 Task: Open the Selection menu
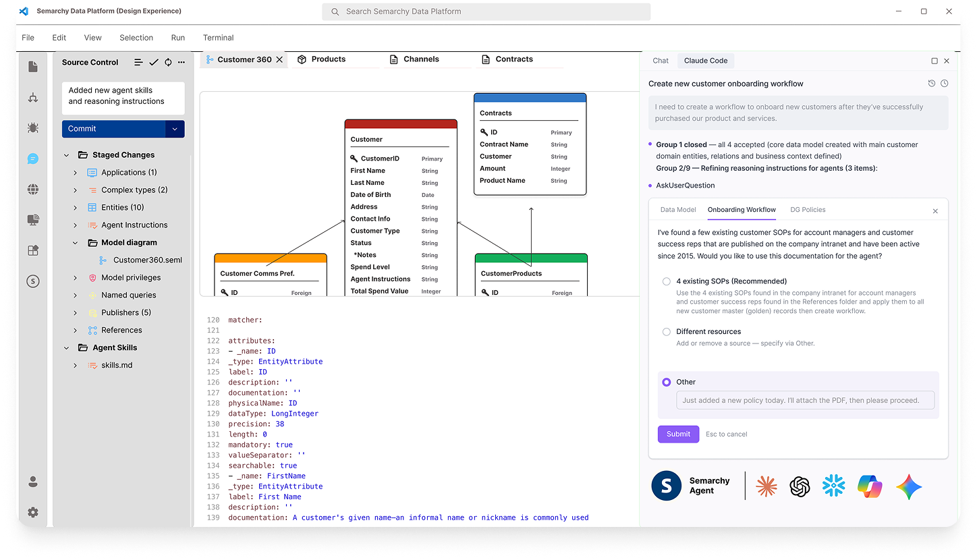coord(136,38)
